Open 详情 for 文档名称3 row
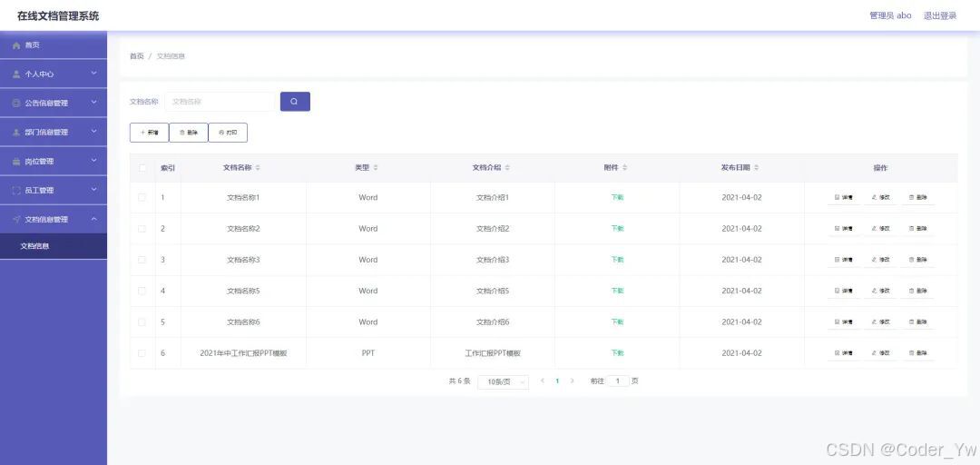980x465 pixels. click(x=844, y=260)
